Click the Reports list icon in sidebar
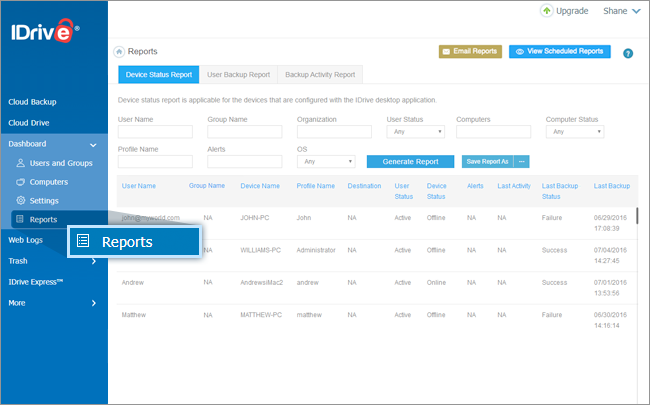650x405 pixels. point(20,219)
